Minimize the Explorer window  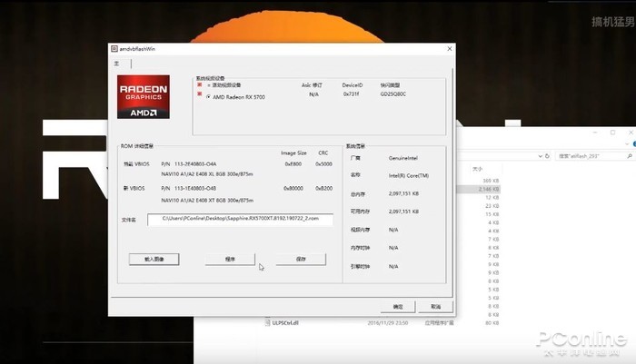595,133
